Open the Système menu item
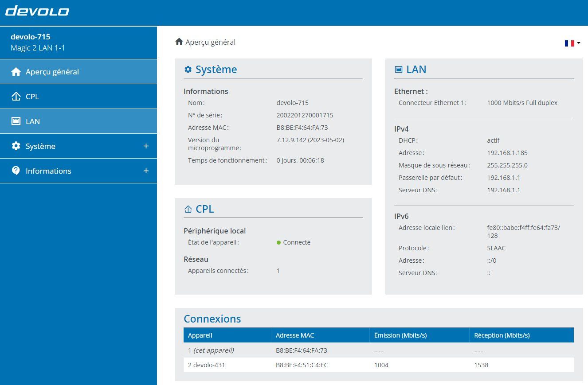This screenshot has width=588, height=385. (78, 146)
